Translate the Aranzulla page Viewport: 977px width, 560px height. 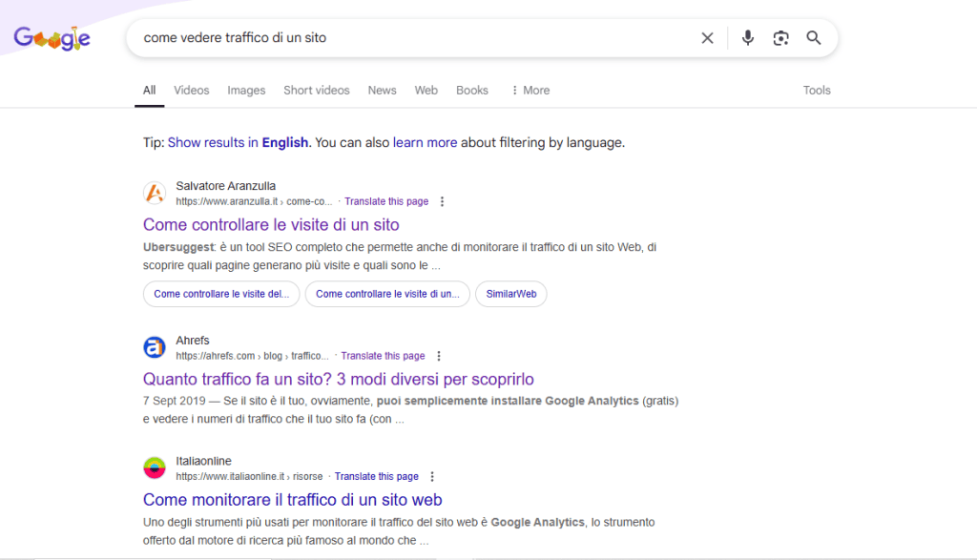coord(386,202)
